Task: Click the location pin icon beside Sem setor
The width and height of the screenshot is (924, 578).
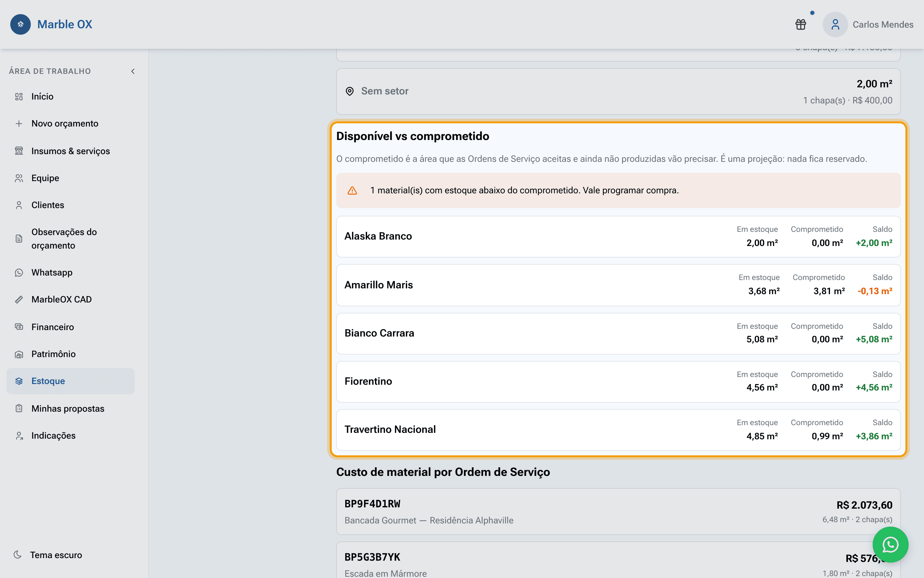Action: [x=349, y=92]
